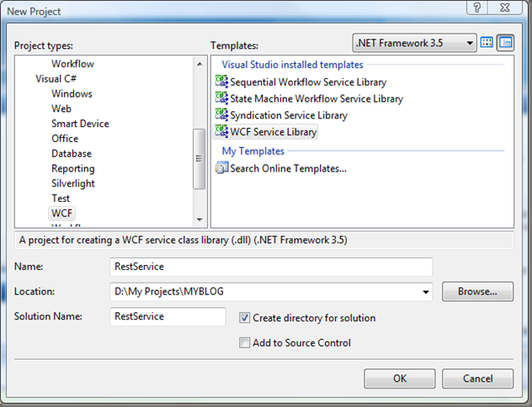The height and width of the screenshot is (407, 532).
Task: Choose Sequential Workflow Service Library template
Action: click(308, 82)
